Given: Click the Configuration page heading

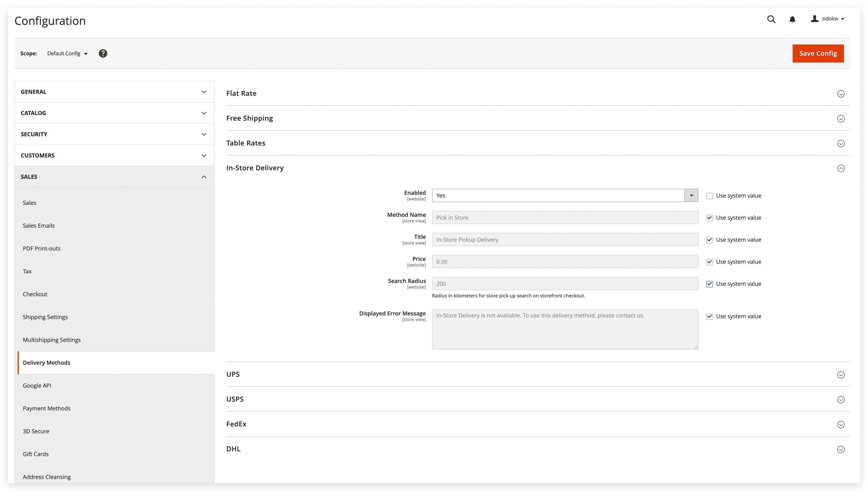Looking at the screenshot, I should [x=50, y=21].
